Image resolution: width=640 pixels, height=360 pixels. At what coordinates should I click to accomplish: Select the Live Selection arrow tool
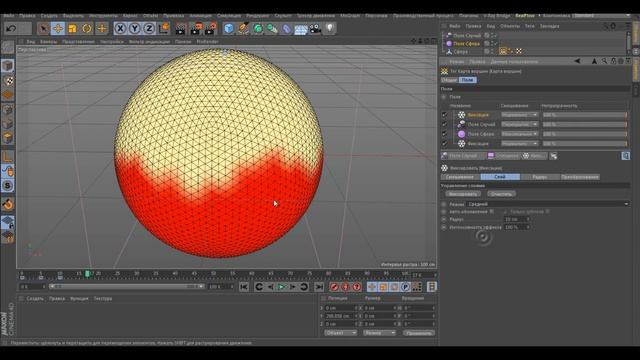[43, 29]
